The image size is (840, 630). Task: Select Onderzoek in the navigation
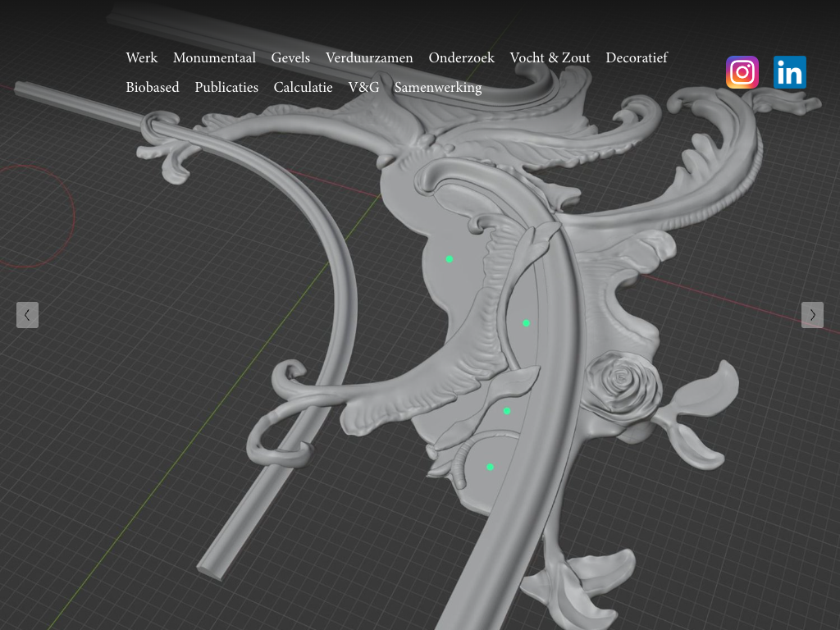click(x=461, y=57)
